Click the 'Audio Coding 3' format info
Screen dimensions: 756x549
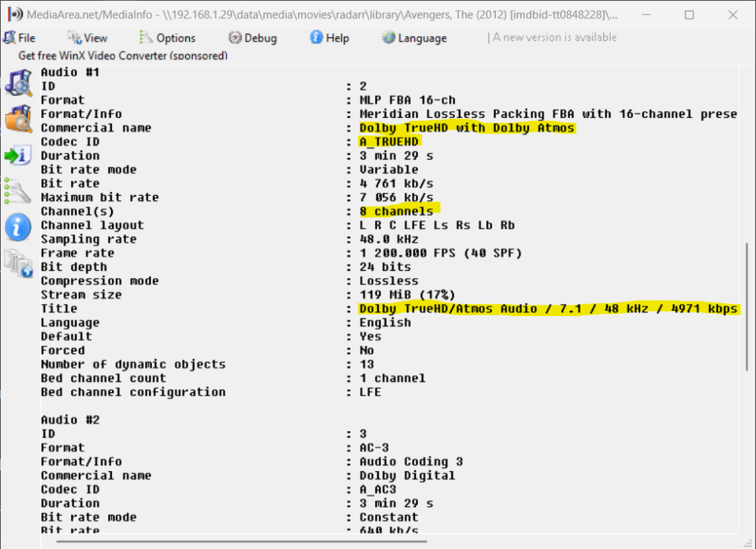point(411,462)
